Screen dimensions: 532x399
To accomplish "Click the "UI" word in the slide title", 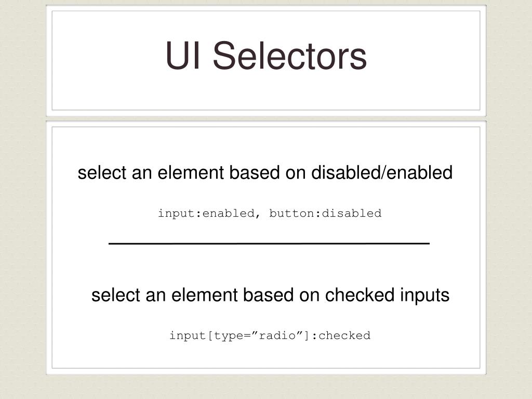I will click(182, 56).
